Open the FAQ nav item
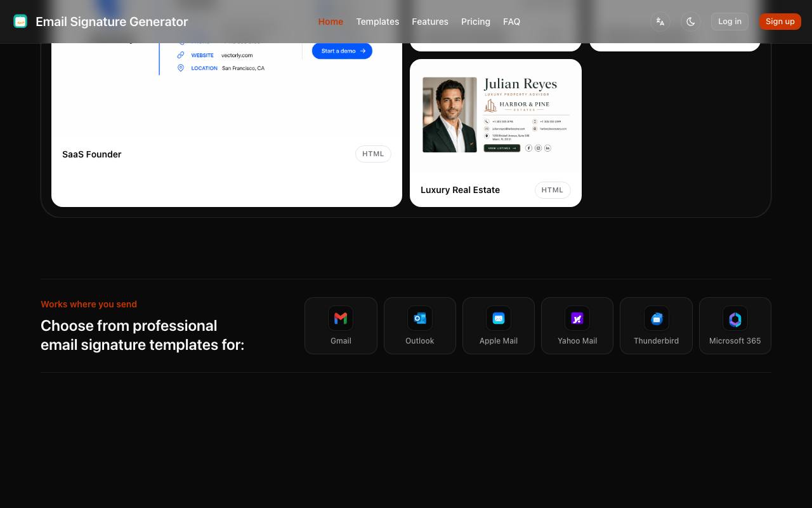Screen dimensions: 812x508 [511, 22]
